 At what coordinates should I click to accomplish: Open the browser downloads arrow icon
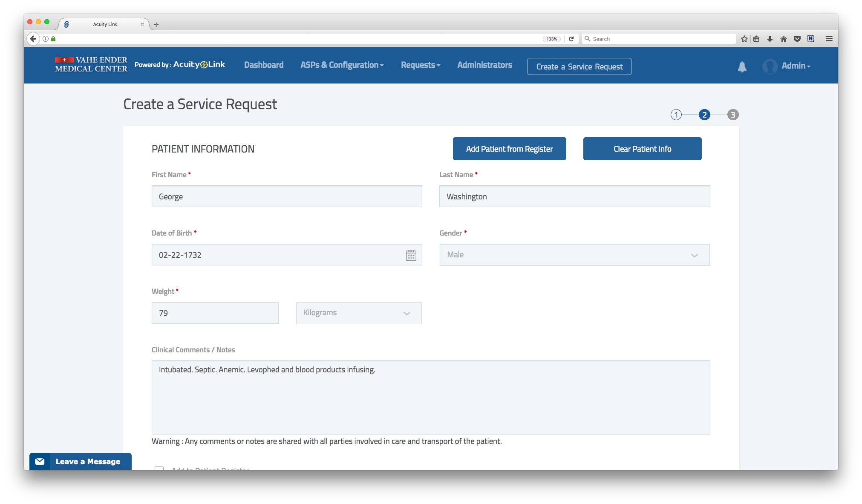point(770,39)
